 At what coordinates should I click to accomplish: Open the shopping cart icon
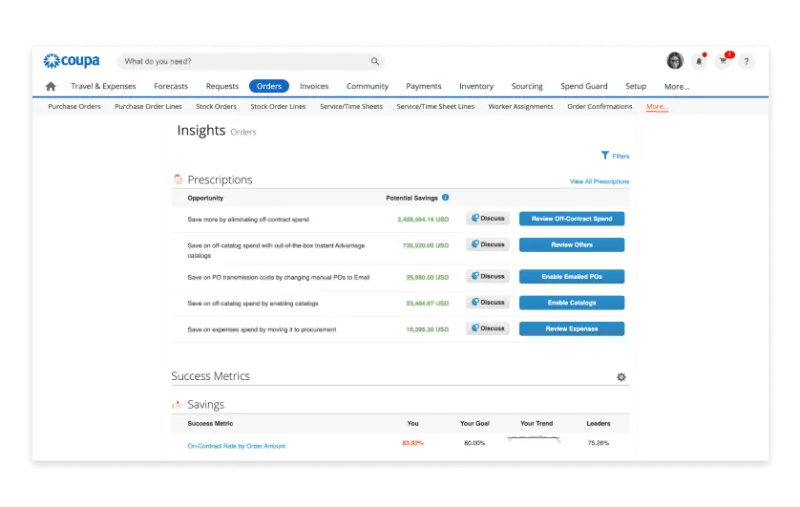coord(723,61)
